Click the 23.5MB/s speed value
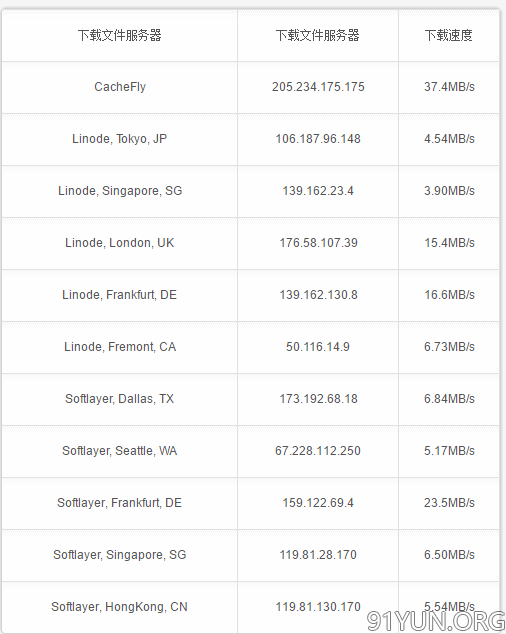Screen dimensions: 506x634 (449, 503)
